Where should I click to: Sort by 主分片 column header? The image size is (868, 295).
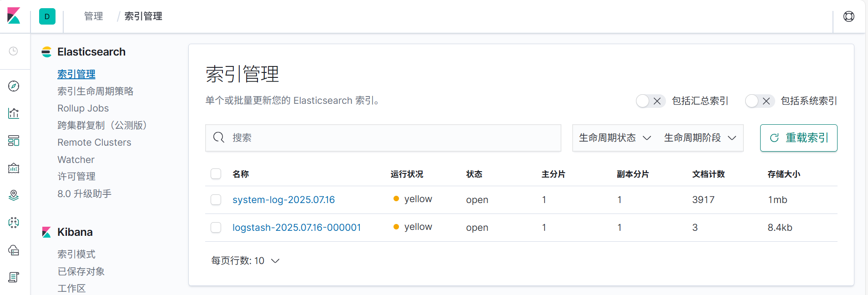coord(553,174)
